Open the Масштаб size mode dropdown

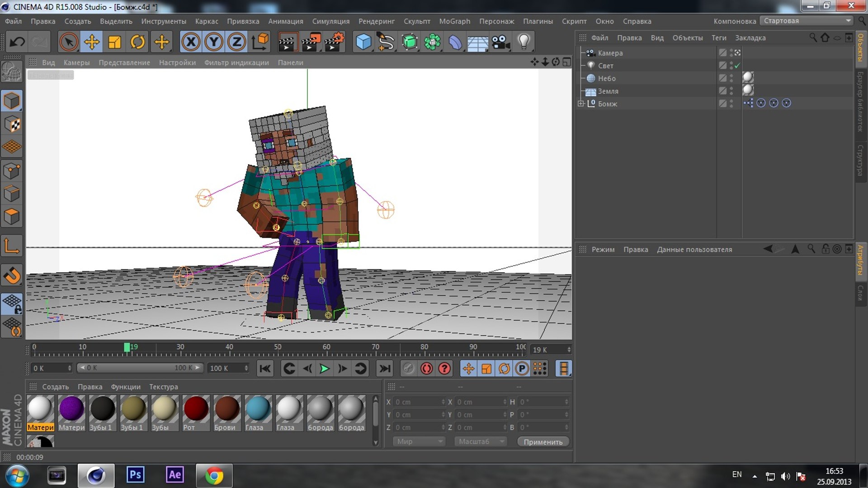coord(481,441)
